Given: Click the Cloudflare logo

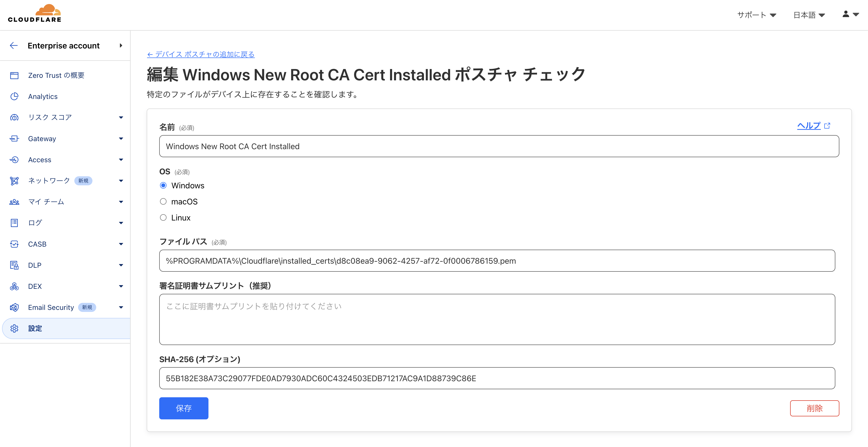Looking at the screenshot, I should (35, 14).
